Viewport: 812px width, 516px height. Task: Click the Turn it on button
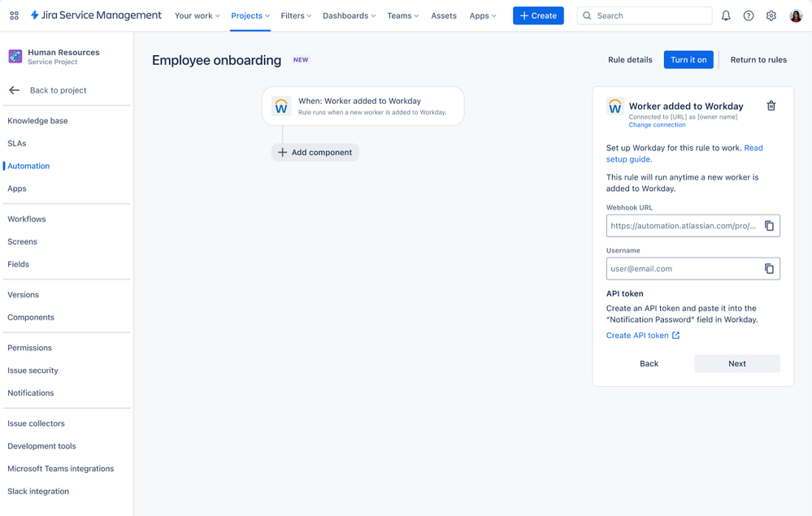pos(688,59)
